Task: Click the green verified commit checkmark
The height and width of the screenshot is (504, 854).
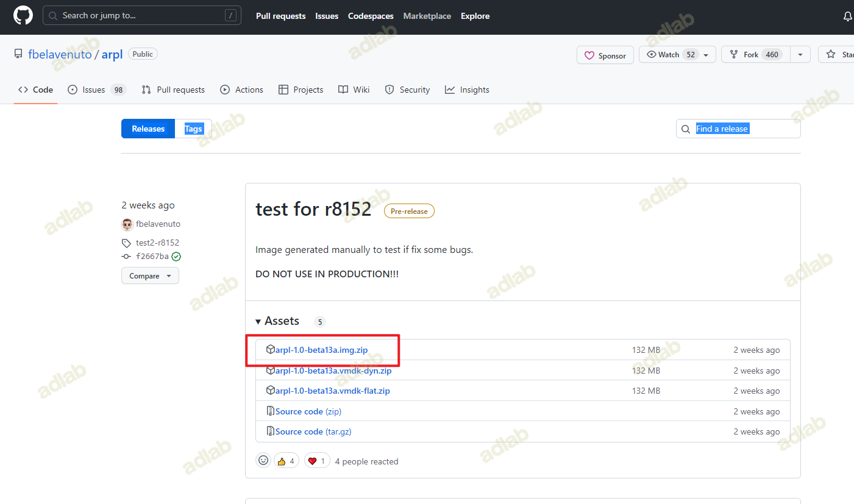Action: click(x=176, y=257)
